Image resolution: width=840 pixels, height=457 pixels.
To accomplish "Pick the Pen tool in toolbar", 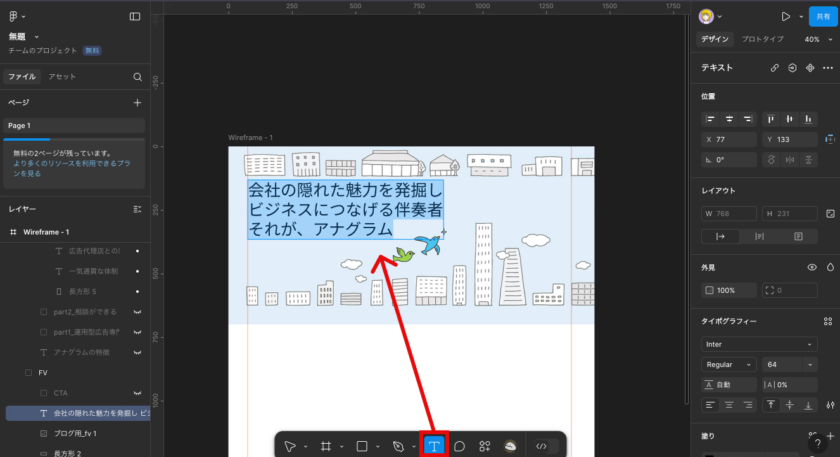I will pyautogui.click(x=398, y=445).
